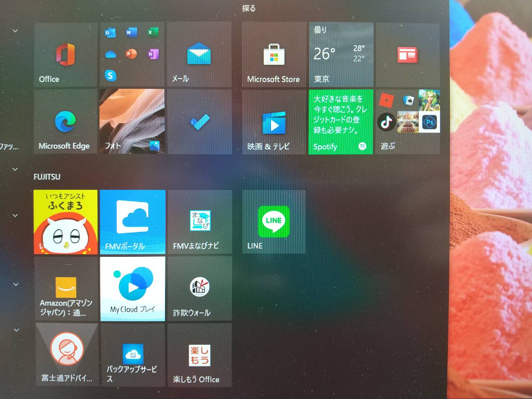Screen dimensions: 532x399
Task: Open the FMVポータル tile
Action: pos(133,222)
